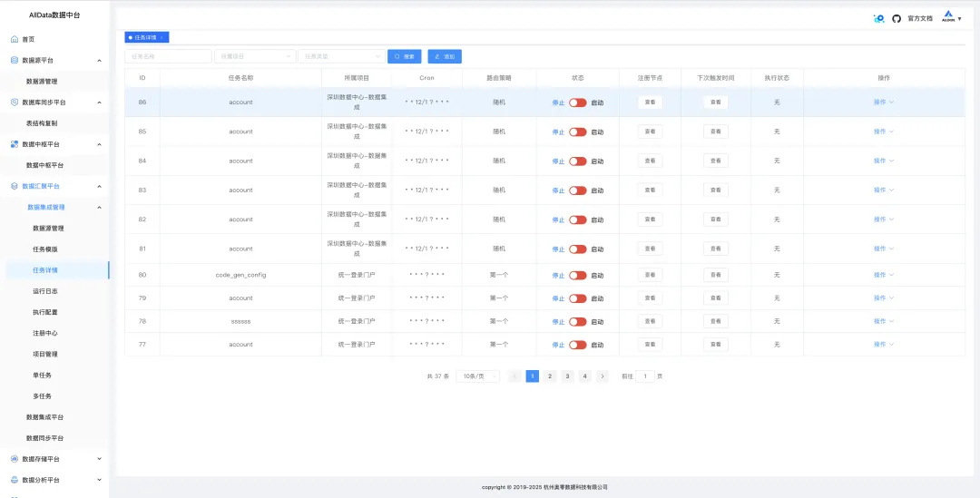This screenshot has width=980, height=498.
Task: Toggle the status switch for task ID 85
Action: tap(577, 132)
